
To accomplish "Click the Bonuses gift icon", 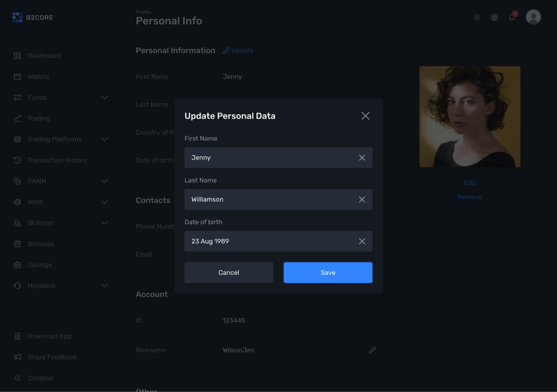I will pyautogui.click(x=17, y=244).
